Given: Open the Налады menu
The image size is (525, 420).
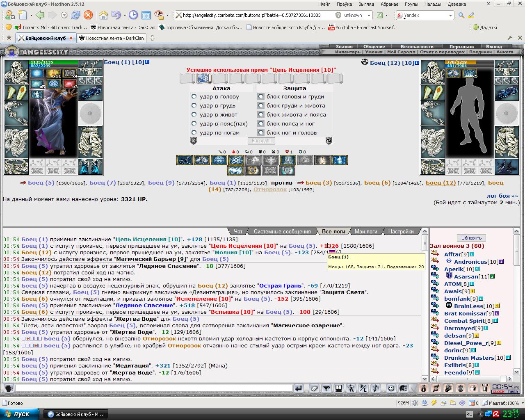Looking at the screenshot, I should click(432, 4).
